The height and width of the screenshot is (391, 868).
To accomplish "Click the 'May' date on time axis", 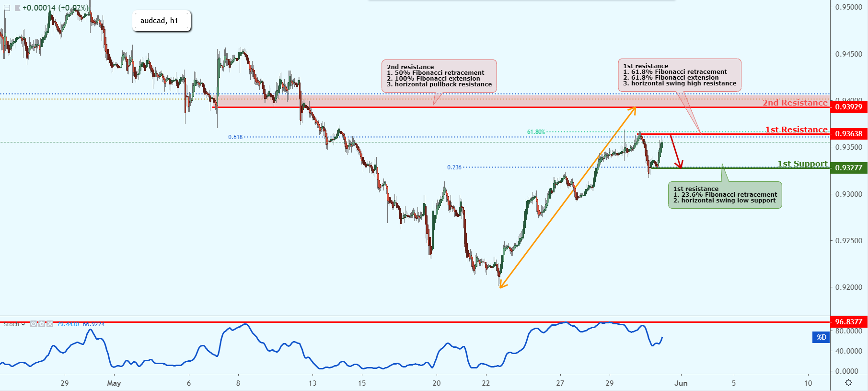I will 114,383.
